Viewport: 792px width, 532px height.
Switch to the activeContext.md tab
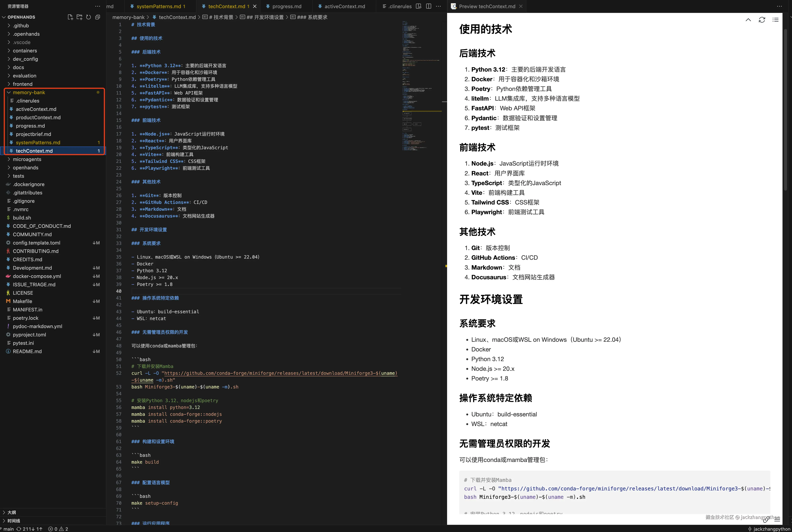(x=344, y=6)
